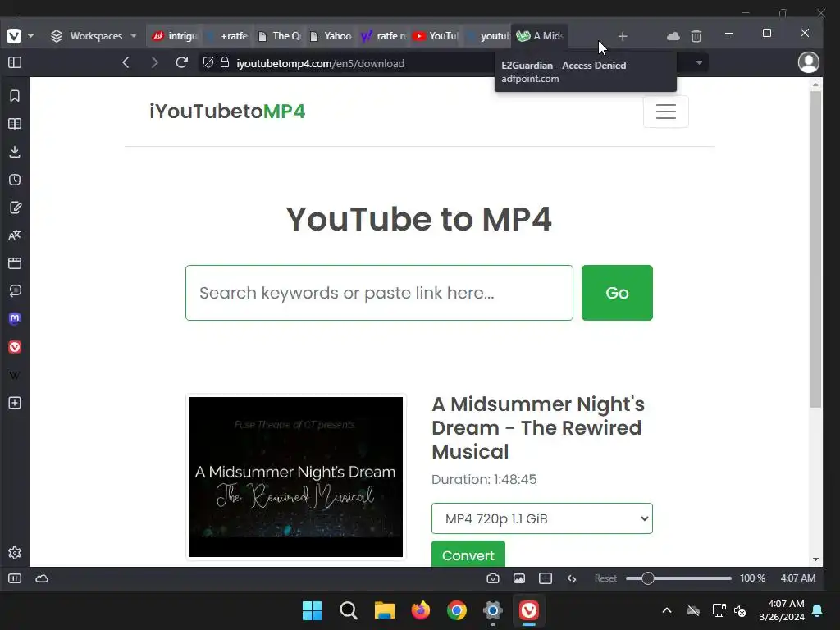Show hidden system tray icons
This screenshot has height=630, width=840.
pyautogui.click(x=667, y=610)
